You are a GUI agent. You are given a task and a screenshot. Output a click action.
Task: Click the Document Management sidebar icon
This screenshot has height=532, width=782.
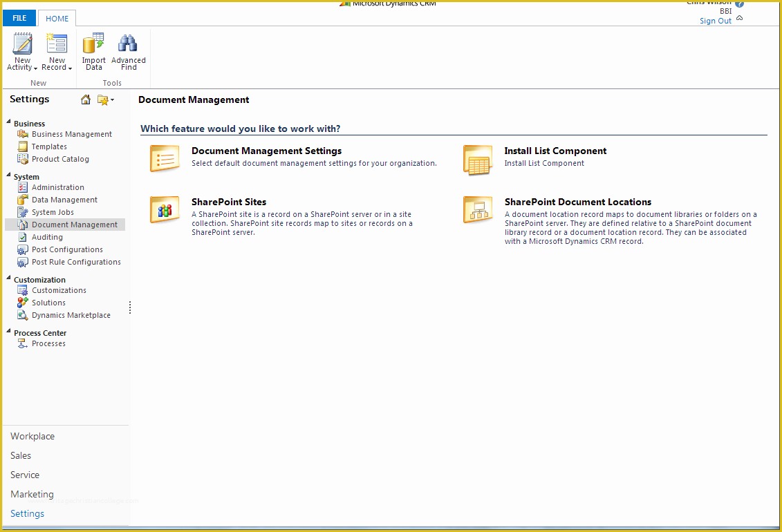[22, 225]
